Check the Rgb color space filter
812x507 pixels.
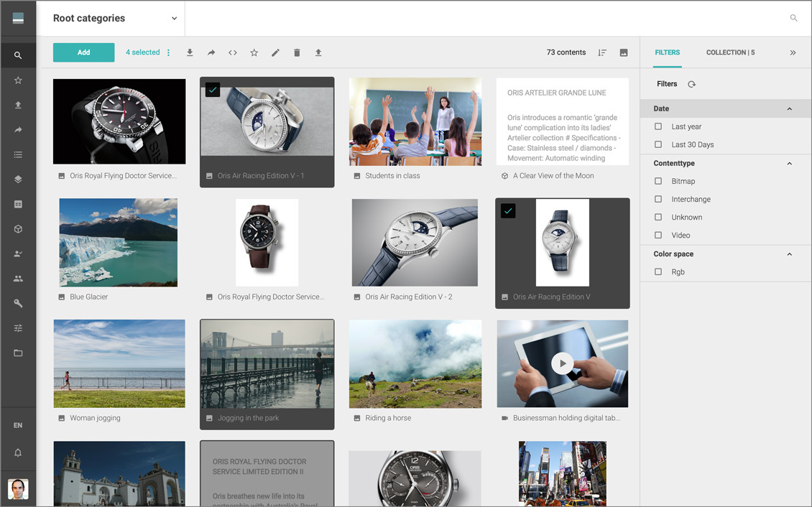pos(658,271)
